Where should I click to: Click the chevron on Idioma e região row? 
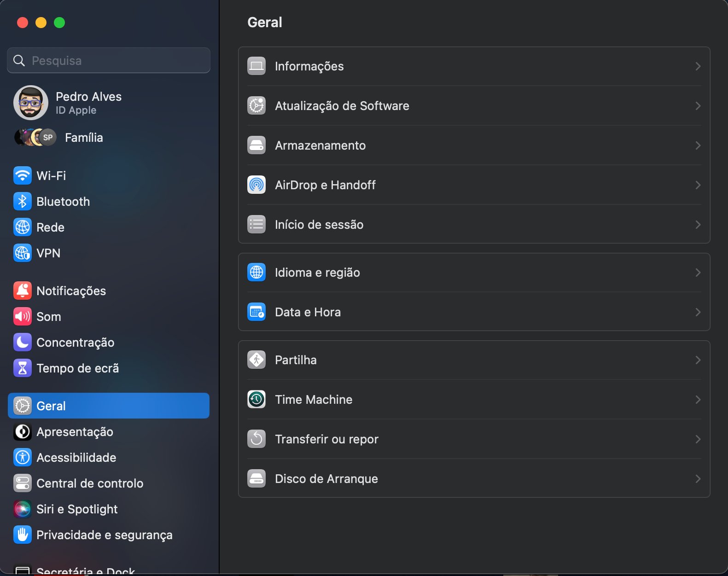pyautogui.click(x=698, y=273)
